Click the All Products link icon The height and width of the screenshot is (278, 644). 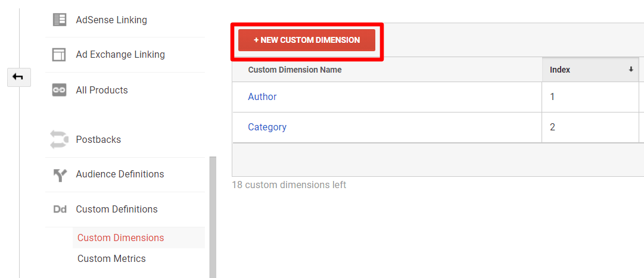click(60, 90)
